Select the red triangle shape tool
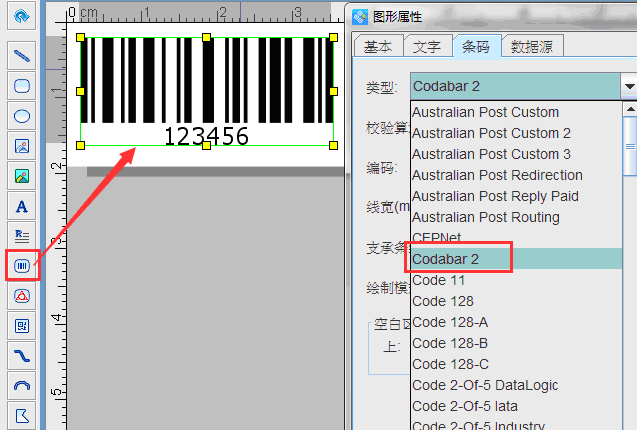 pyautogui.click(x=22, y=296)
